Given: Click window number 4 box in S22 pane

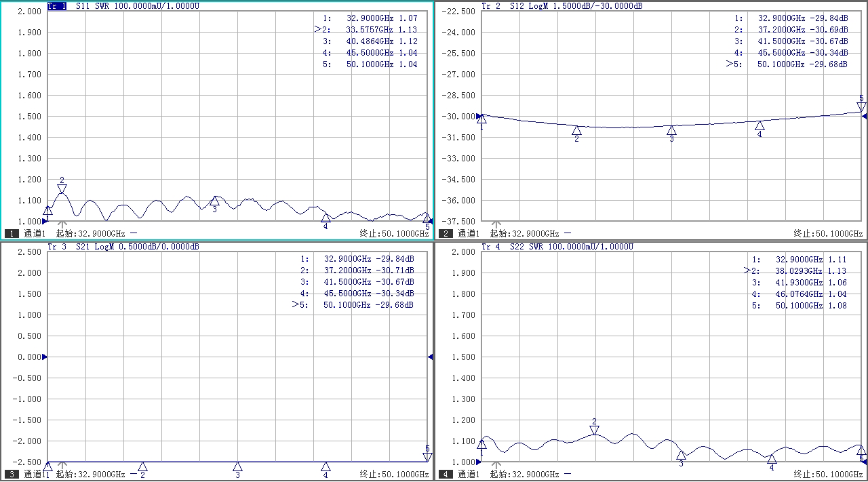Looking at the screenshot, I should coord(446,474).
